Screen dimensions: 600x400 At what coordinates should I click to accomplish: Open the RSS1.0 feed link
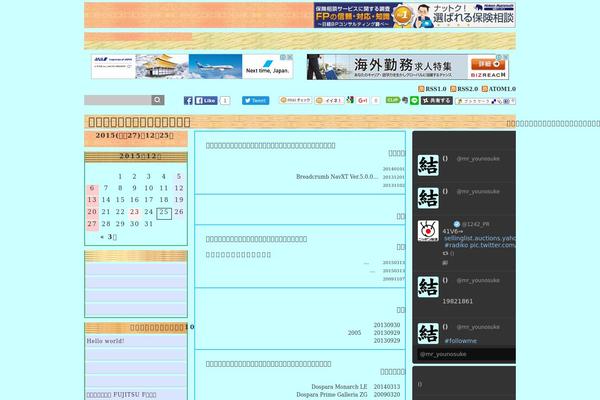[x=432, y=89]
